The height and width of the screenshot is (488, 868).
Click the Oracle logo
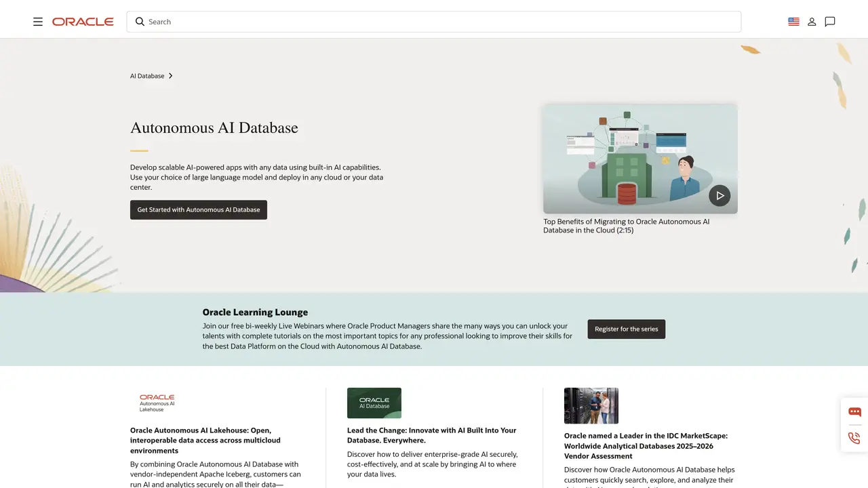click(83, 22)
